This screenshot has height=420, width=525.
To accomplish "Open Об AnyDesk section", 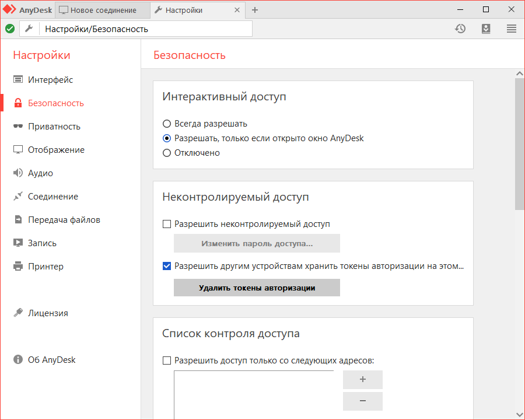I will tap(51, 360).
